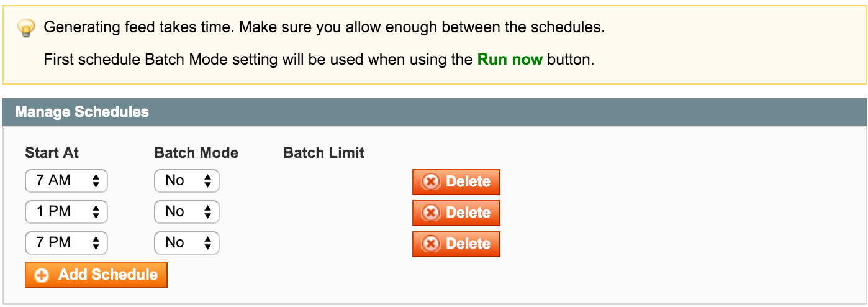Open Batch Mode dropdown for 7 PM schedule

click(x=187, y=243)
